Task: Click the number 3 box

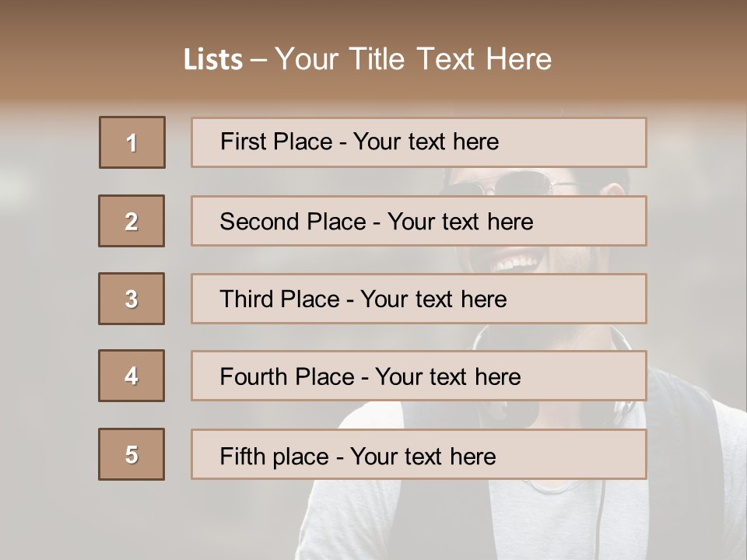Action: pyautogui.click(x=132, y=299)
